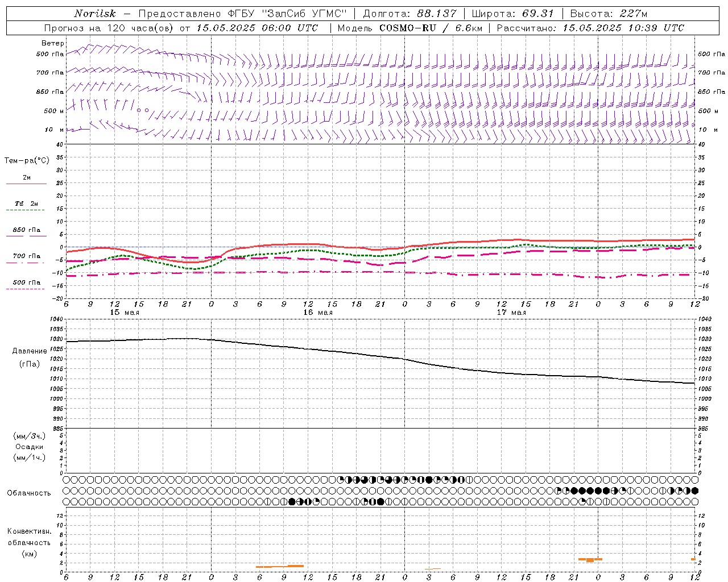728x582 pixels.
Task: Click the 'Осадки' precipitation label
Action: (30, 447)
